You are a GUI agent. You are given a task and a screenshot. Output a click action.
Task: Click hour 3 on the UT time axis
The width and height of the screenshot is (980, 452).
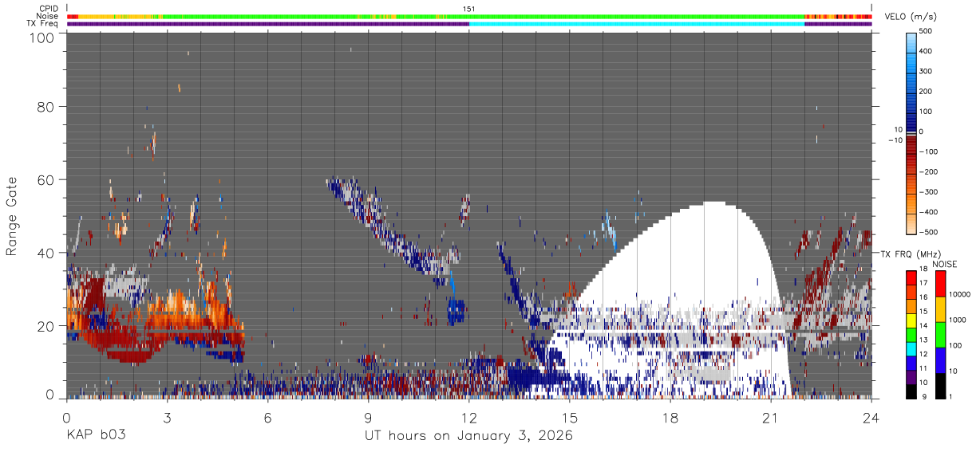pyautogui.click(x=167, y=417)
